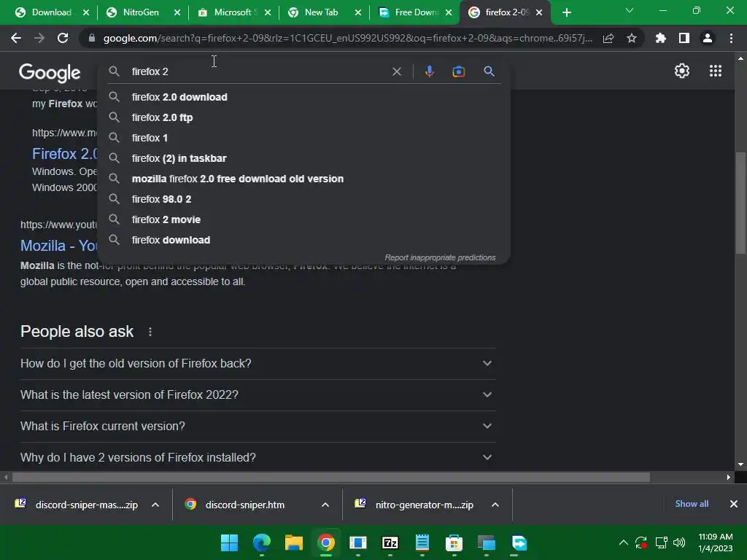
Task: Click in the Google search input field
Action: [x=258, y=71]
